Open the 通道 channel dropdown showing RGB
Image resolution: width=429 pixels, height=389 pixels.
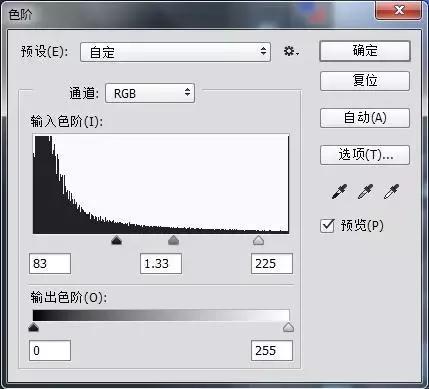tap(150, 93)
